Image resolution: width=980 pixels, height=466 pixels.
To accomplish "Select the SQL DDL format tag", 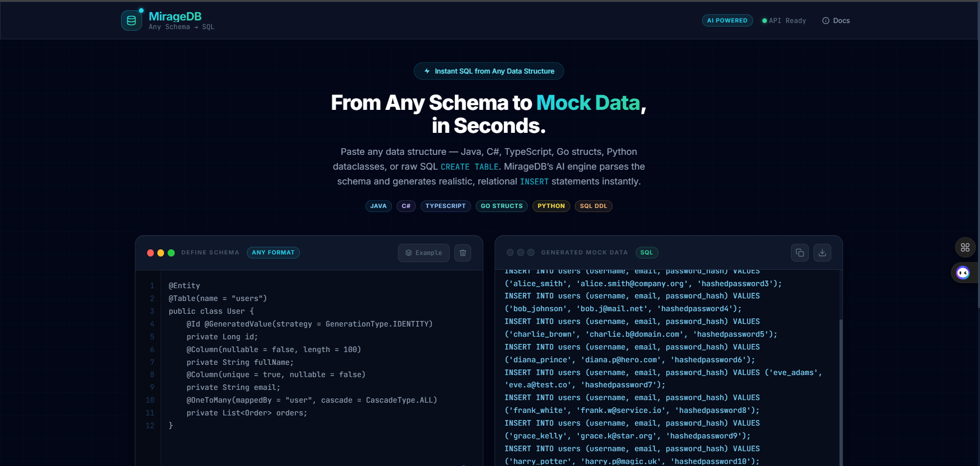I will point(594,206).
